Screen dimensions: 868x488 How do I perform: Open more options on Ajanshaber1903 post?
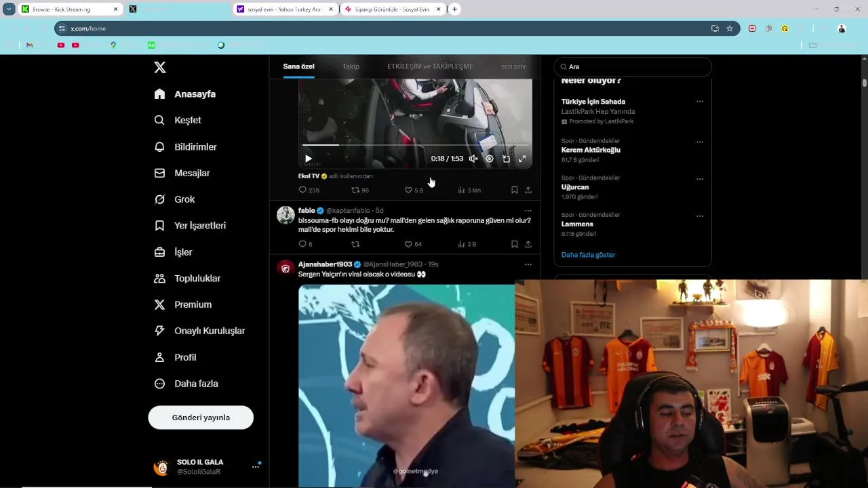tap(528, 264)
